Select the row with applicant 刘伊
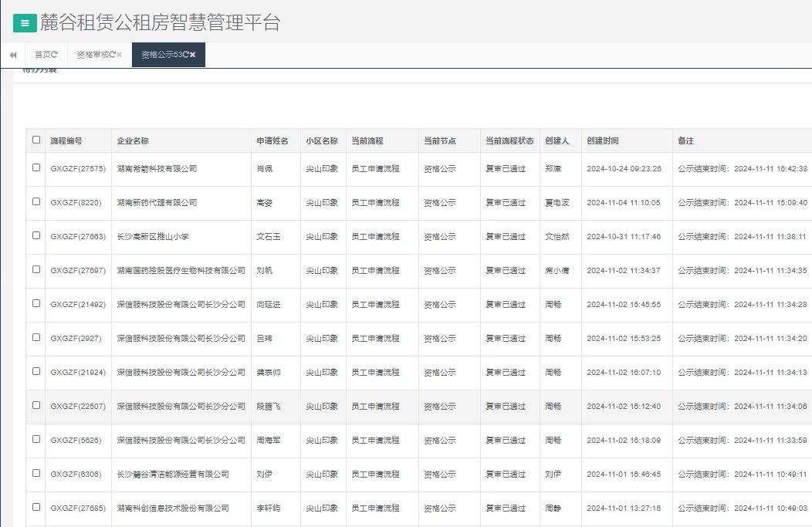812x527 pixels. [x=36, y=473]
